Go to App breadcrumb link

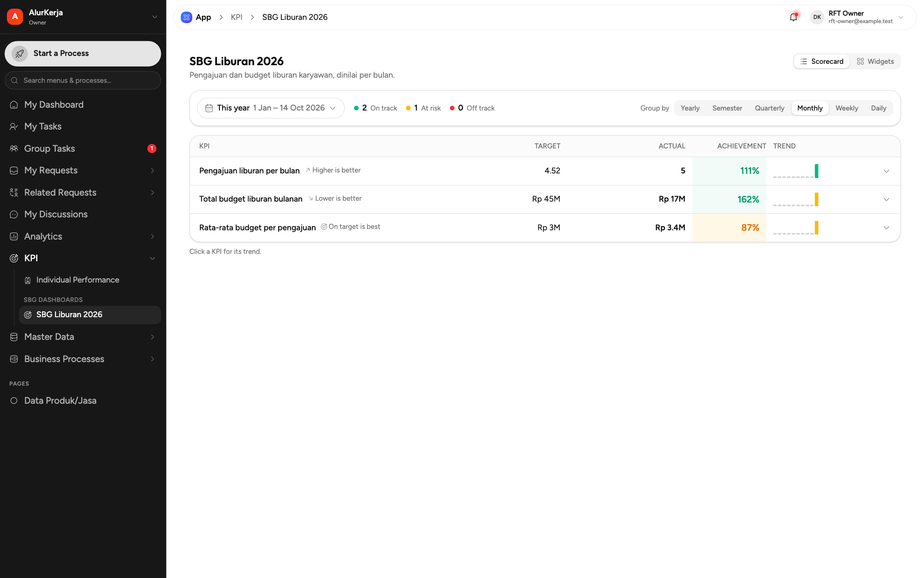(x=203, y=18)
